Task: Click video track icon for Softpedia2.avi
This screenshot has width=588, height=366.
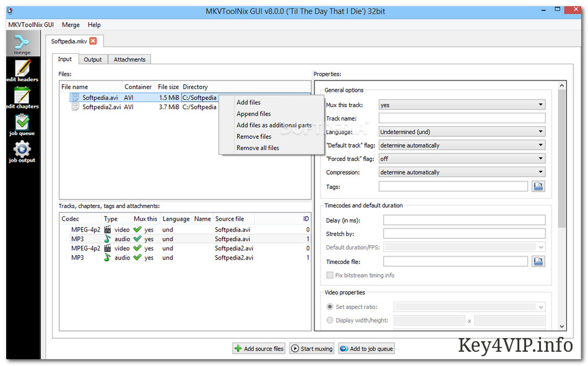Action: pyautogui.click(x=108, y=248)
